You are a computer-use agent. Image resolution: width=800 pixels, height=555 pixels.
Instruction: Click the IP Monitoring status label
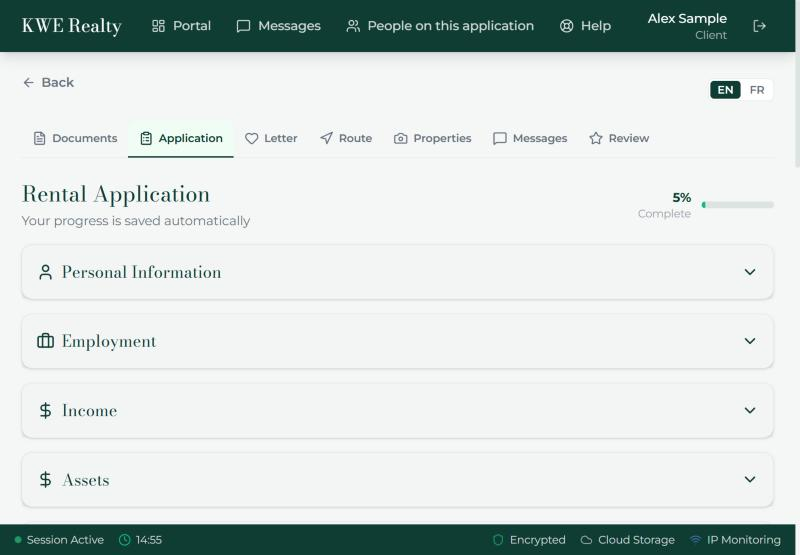pyautogui.click(x=743, y=540)
